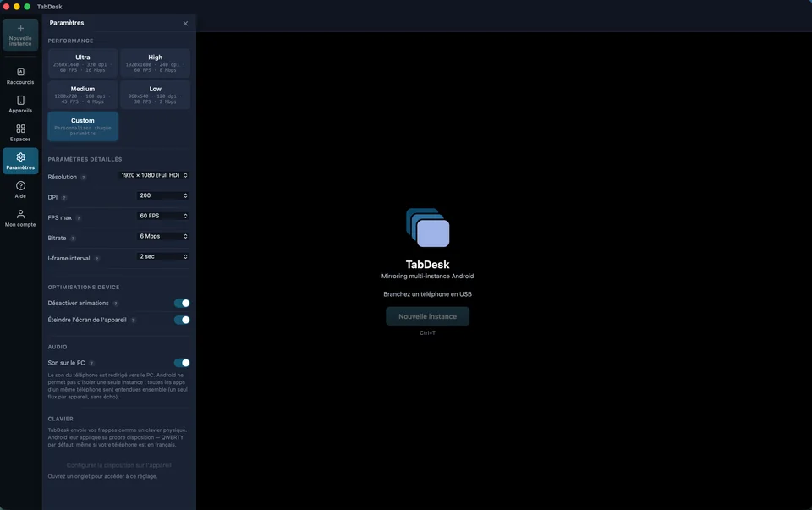Select the Custom performance preset
This screenshot has height=510, width=812.
coord(83,126)
